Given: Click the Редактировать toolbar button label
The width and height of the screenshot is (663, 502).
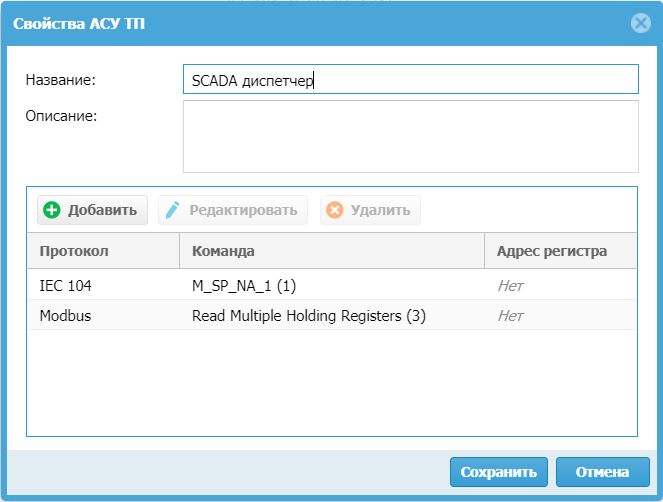Looking at the screenshot, I should click(x=243, y=210).
